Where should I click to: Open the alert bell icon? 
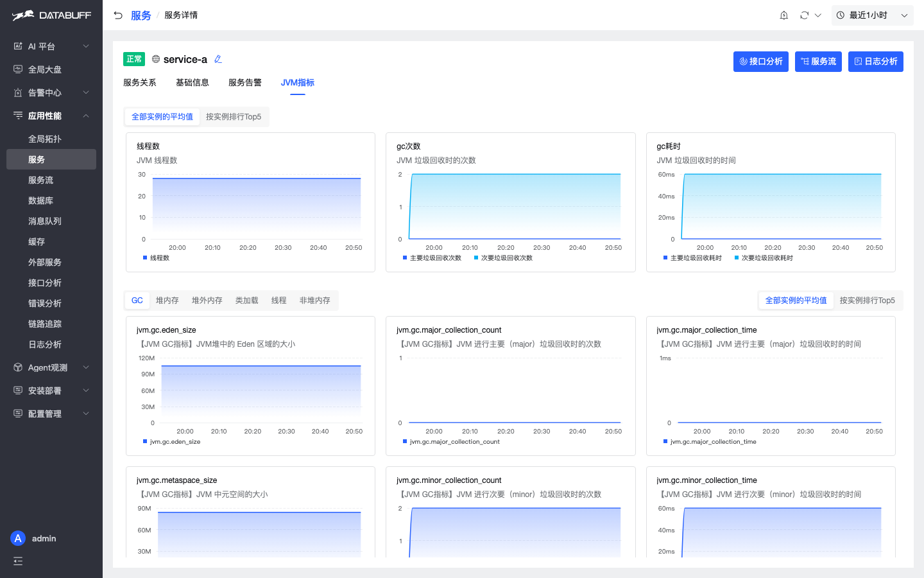point(783,15)
